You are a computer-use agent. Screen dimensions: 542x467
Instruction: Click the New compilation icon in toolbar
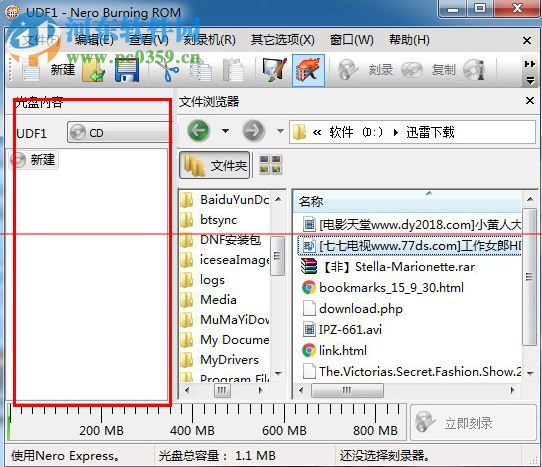[30, 70]
